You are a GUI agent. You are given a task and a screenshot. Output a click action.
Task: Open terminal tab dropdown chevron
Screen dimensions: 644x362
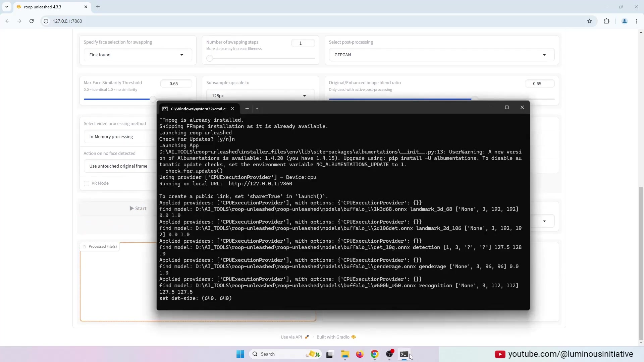[x=257, y=109]
